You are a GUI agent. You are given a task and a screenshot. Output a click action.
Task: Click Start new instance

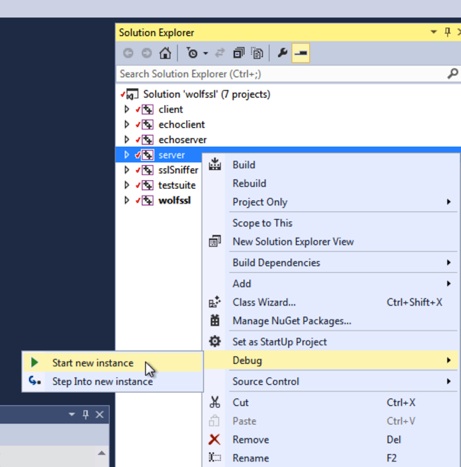(x=113, y=363)
